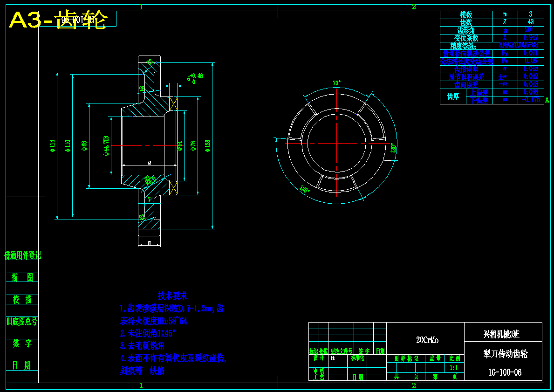Image resolution: width=554 pixels, height=392 pixels.
Task: Click the '齿向误差' row label
Action: [x=466, y=85]
